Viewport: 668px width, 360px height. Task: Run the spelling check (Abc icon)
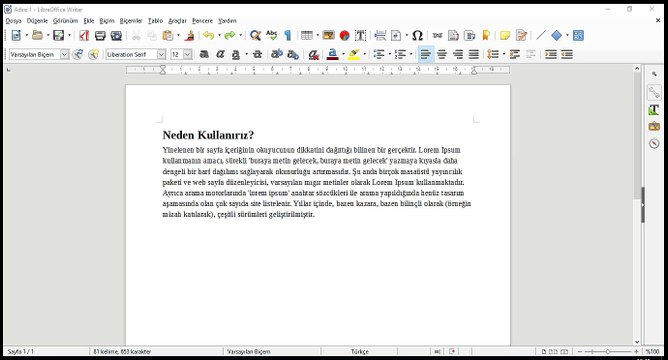pyautogui.click(x=271, y=35)
